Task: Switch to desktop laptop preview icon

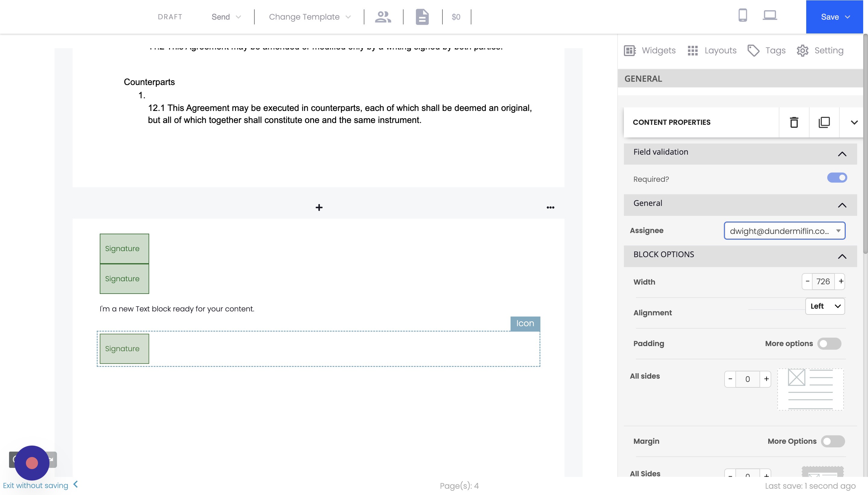Action: (x=769, y=15)
